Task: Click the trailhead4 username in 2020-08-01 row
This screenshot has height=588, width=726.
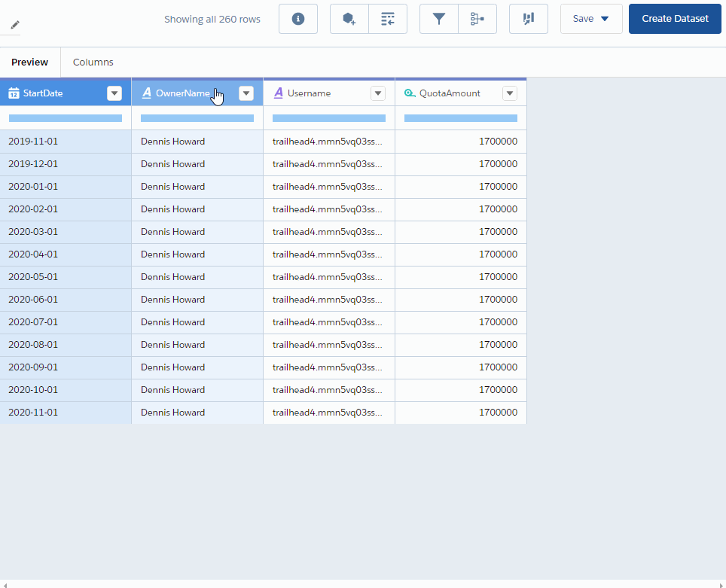Action: coord(329,345)
